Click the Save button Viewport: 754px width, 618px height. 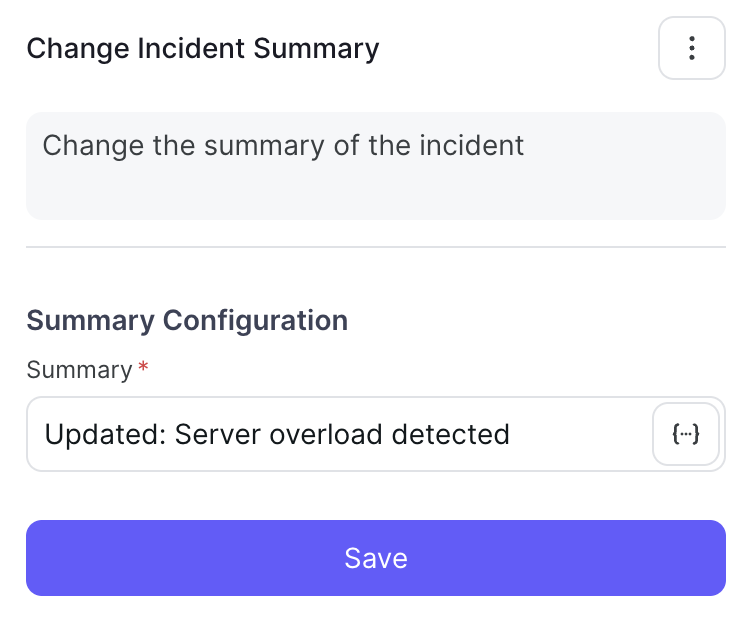pyautogui.click(x=376, y=558)
